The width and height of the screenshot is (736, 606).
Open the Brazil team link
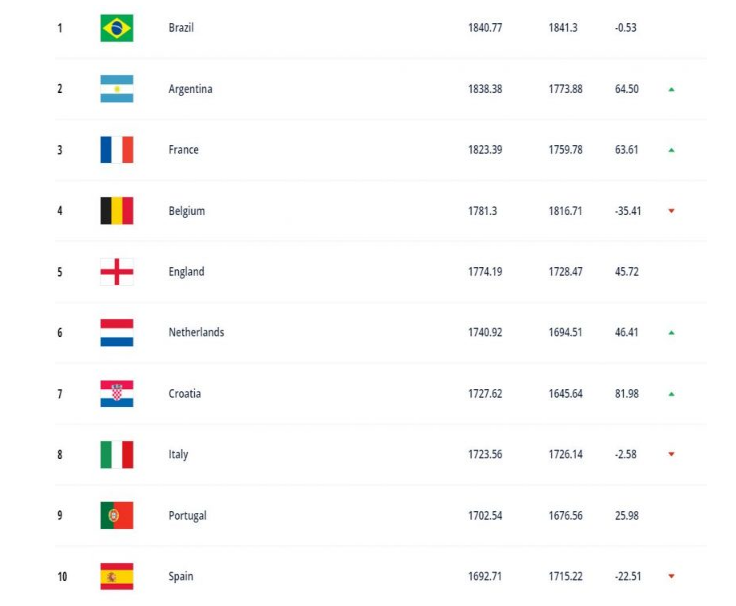click(181, 28)
